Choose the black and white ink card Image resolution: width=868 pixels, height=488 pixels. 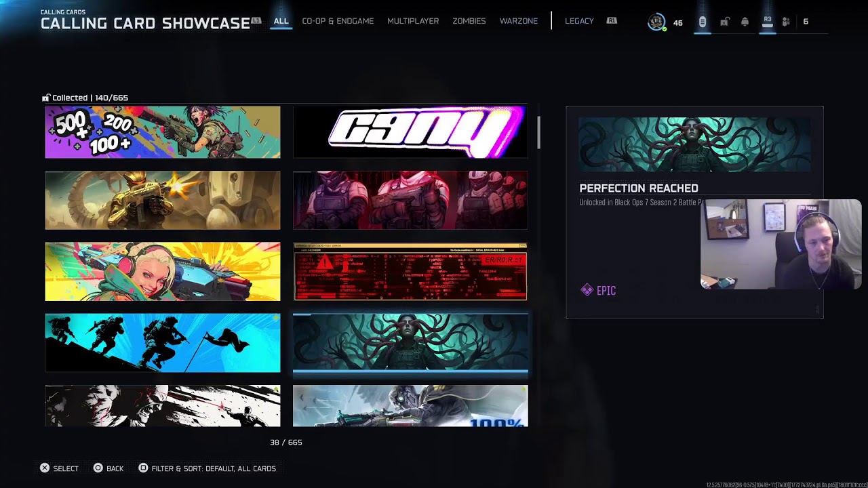point(163,406)
